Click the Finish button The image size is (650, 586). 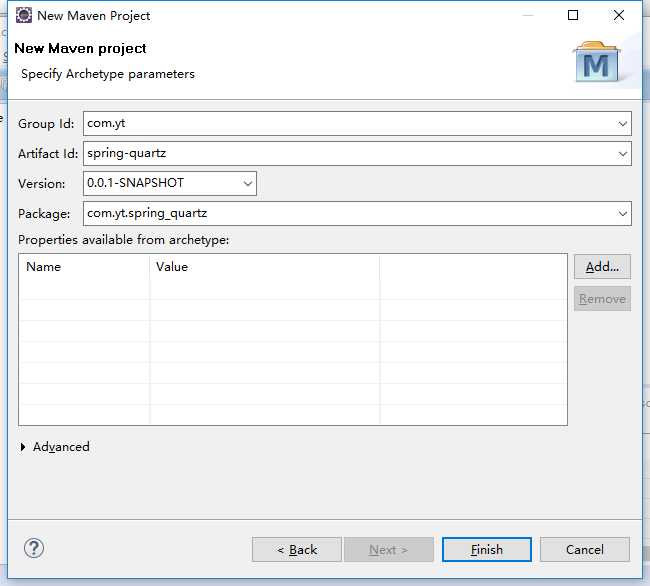(x=487, y=550)
